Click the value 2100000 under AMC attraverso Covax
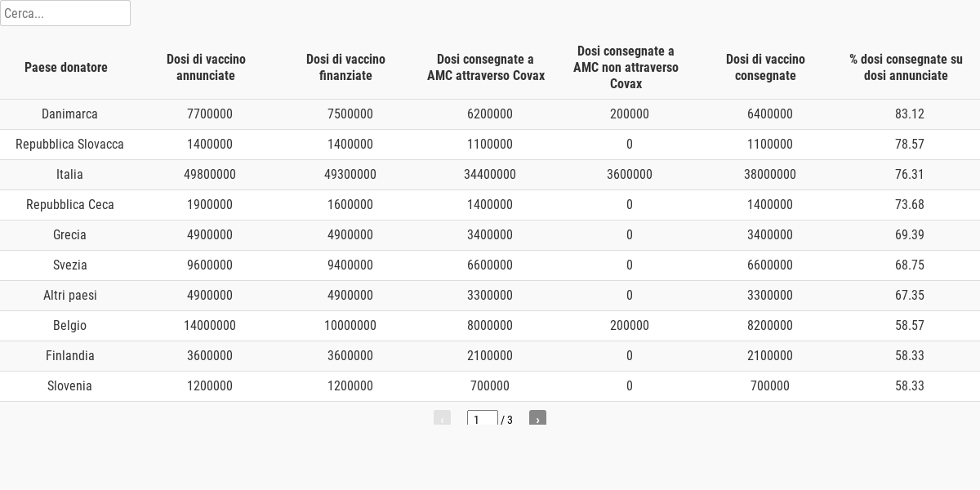 coord(490,356)
